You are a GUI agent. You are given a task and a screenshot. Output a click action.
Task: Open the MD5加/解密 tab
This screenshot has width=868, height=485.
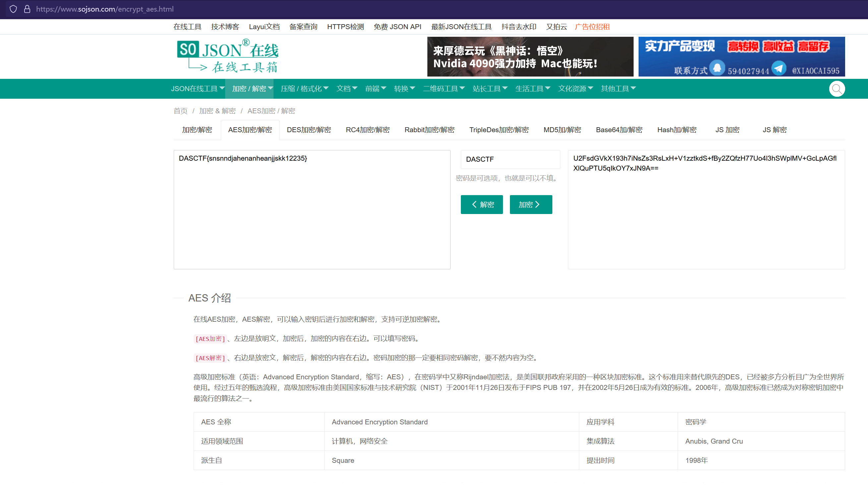click(x=562, y=130)
